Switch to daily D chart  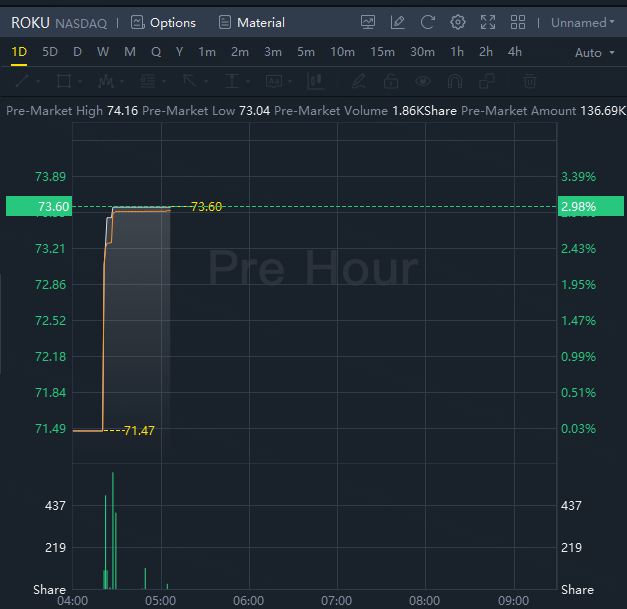(x=78, y=52)
